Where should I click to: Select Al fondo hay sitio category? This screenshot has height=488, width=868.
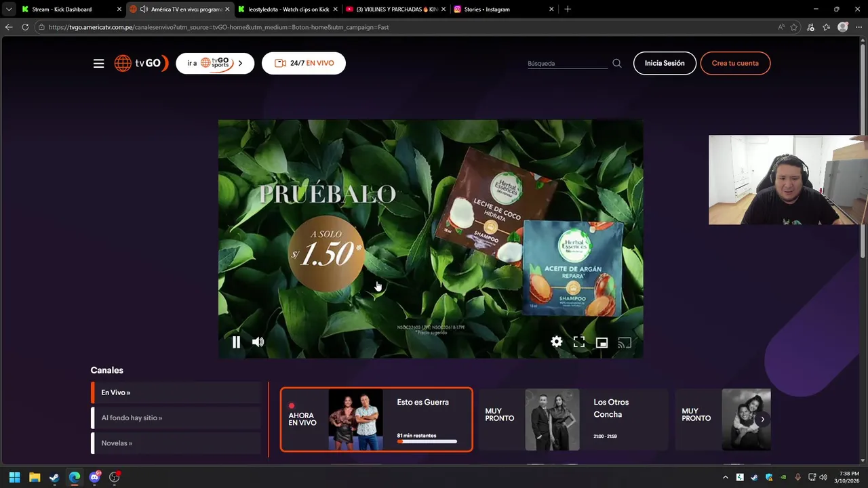(x=176, y=418)
